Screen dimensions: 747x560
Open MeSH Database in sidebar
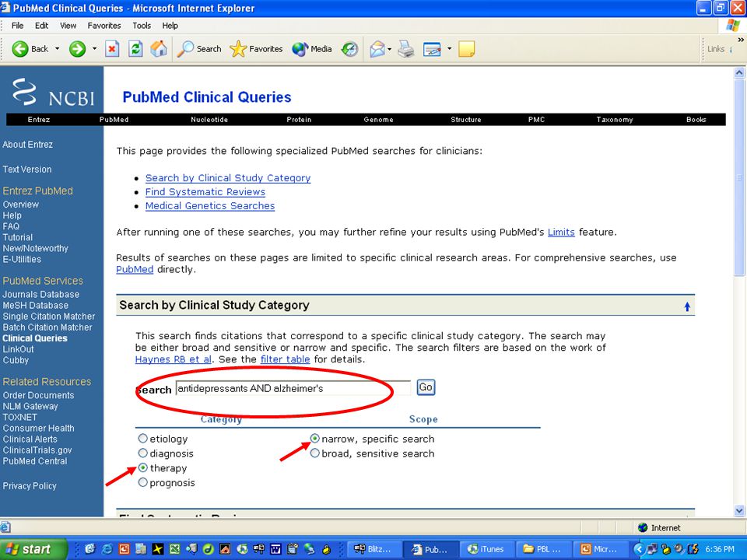35,305
